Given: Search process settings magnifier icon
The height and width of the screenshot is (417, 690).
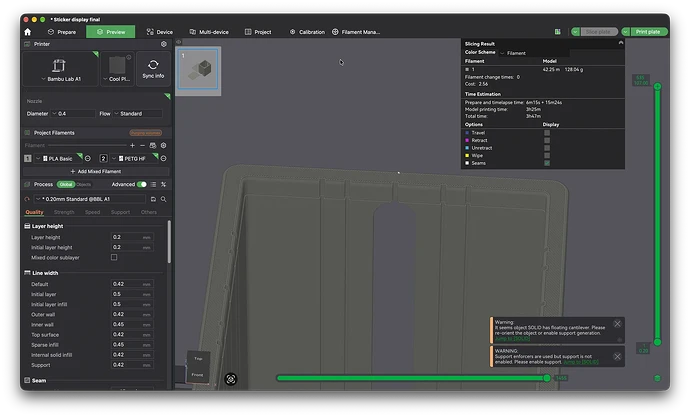Looking at the screenshot, I should 163,199.
